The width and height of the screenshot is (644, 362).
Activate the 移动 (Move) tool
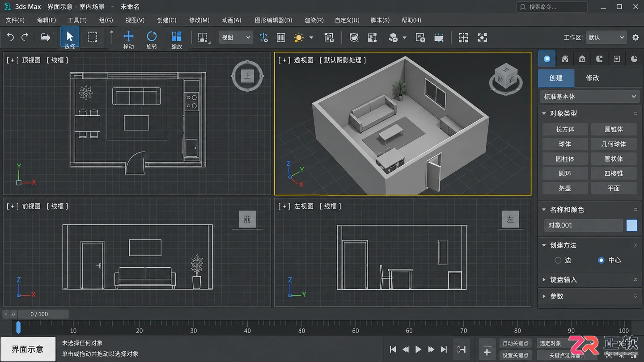point(128,40)
